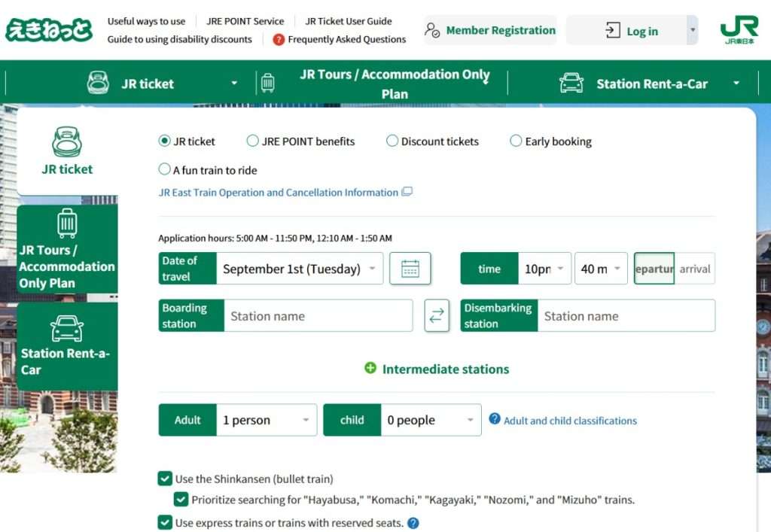Open the calendar date picker icon
Viewport: 771px width, 532px height.
click(410, 268)
